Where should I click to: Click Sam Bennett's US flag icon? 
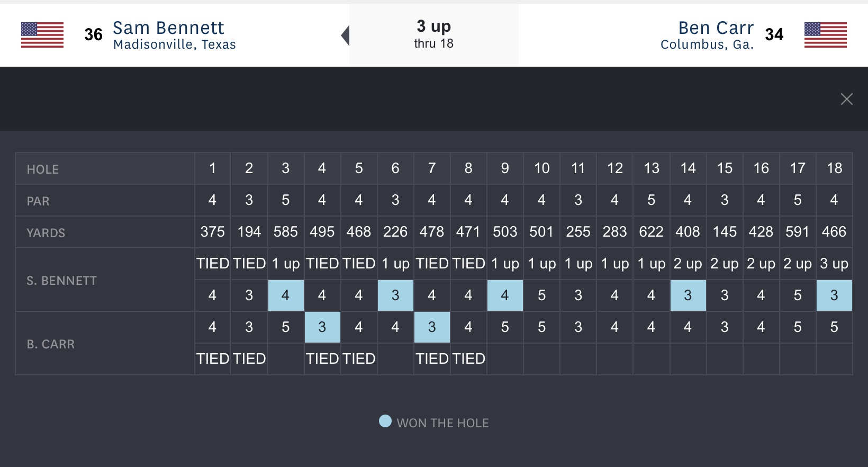pyautogui.click(x=42, y=35)
